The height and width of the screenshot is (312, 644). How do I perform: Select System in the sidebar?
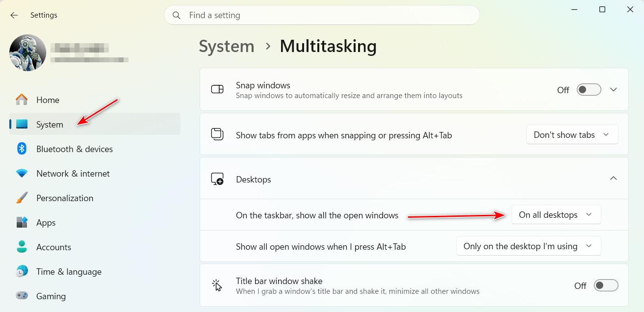(95, 124)
